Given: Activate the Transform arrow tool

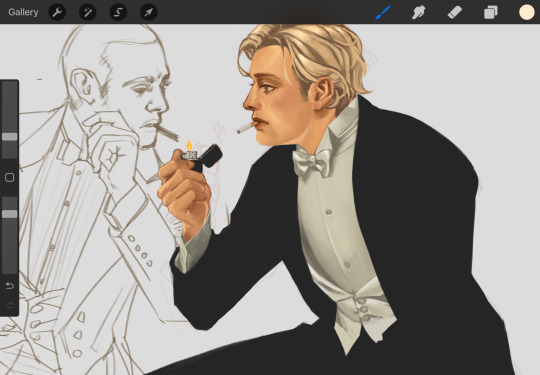Looking at the screenshot, I should (149, 12).
